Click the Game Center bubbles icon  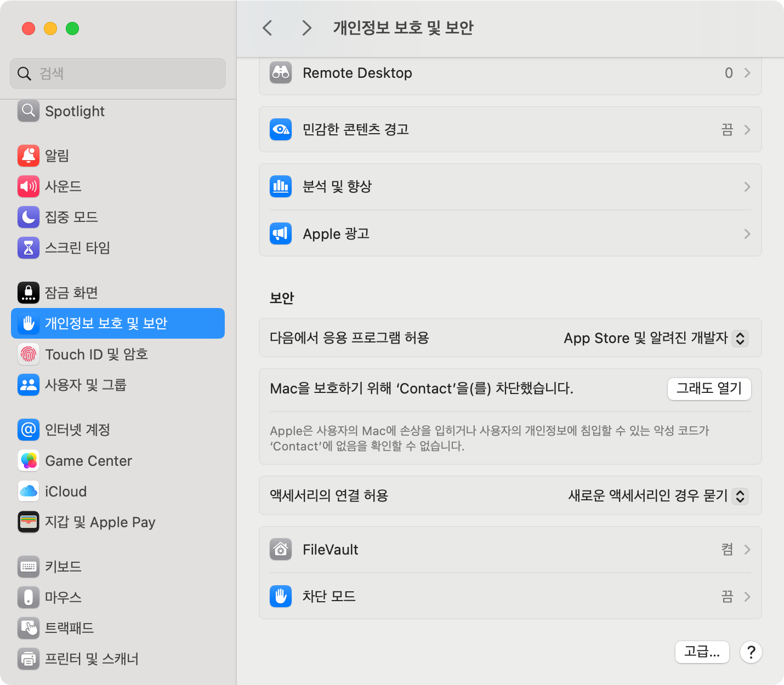point(29,460)
